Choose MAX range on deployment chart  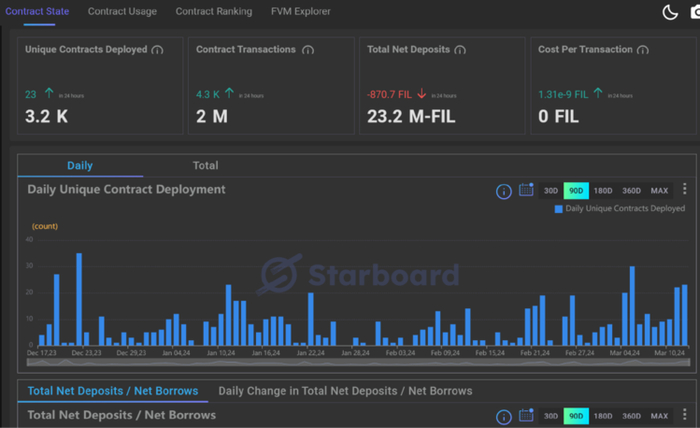pyautogui.click(x=659, y=191)
